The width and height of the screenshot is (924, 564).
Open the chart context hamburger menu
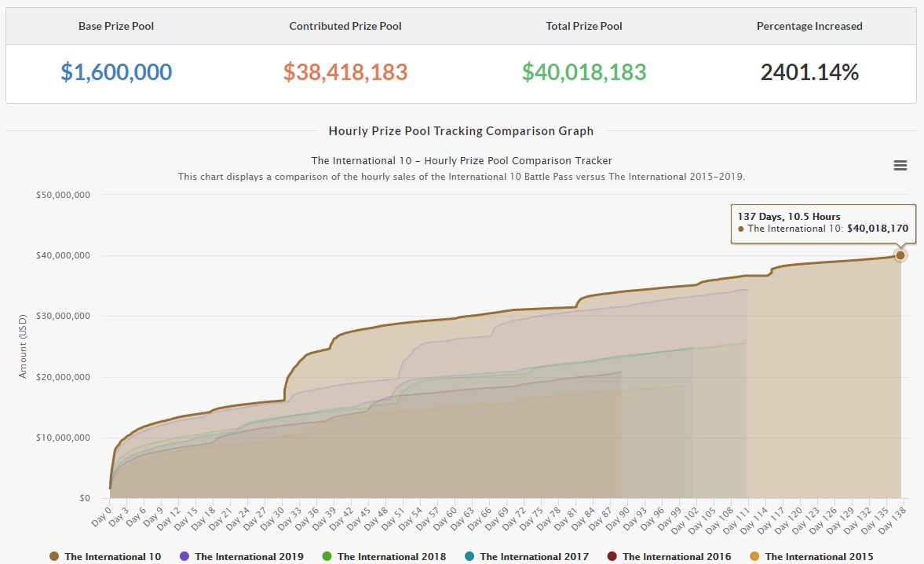[x=900, y=166]
